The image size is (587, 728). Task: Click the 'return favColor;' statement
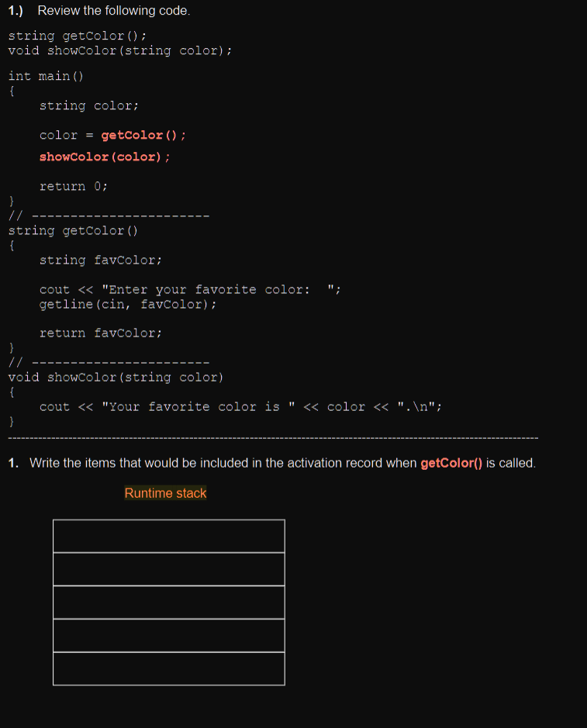[x=100, y=333]
